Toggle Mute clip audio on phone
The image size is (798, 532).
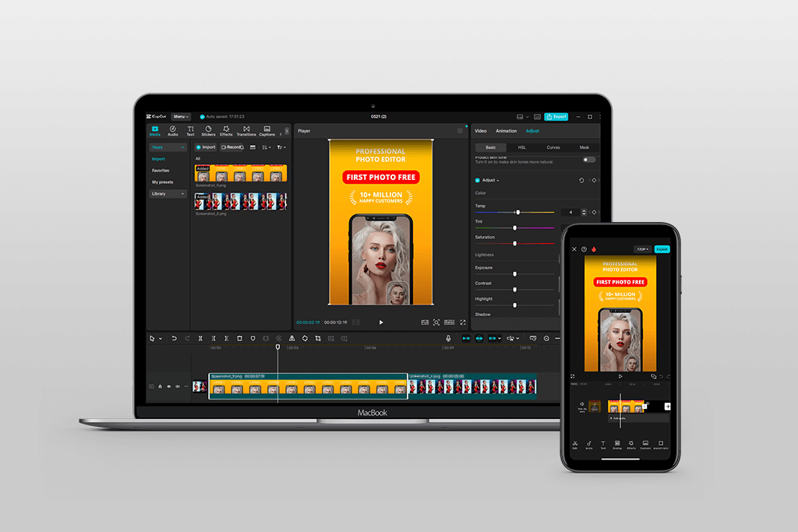click(x=581, y=406)
